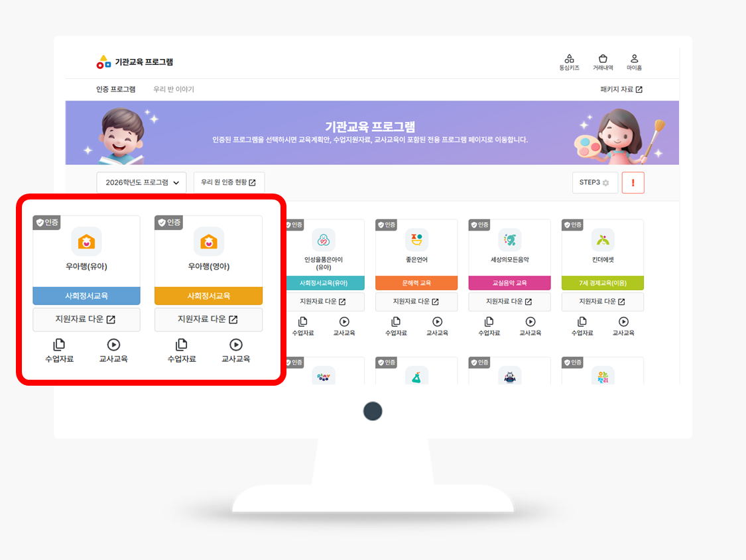746x560 pixels.
Task: Click the orange 문해력 교육 label
Action: click(416, 283)
